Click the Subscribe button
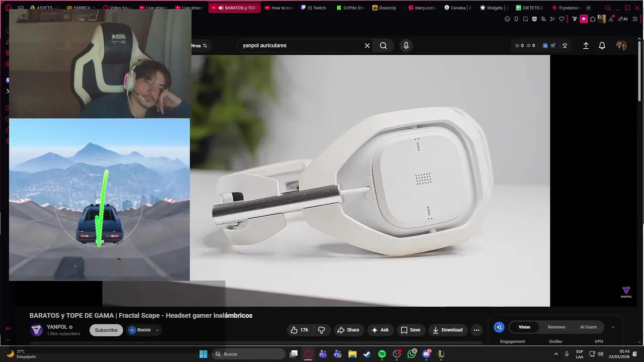 pos(106,330)
